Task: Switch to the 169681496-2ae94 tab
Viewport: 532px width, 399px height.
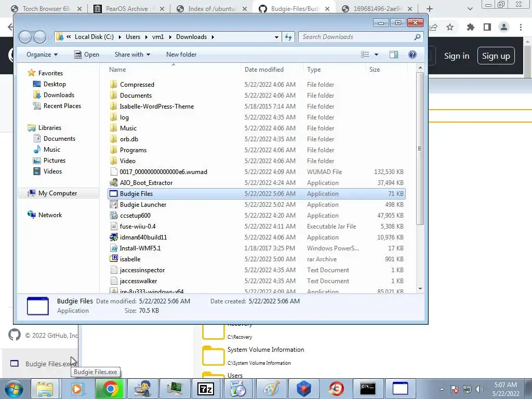Action: pyautogui.click(x=377, y=9)
